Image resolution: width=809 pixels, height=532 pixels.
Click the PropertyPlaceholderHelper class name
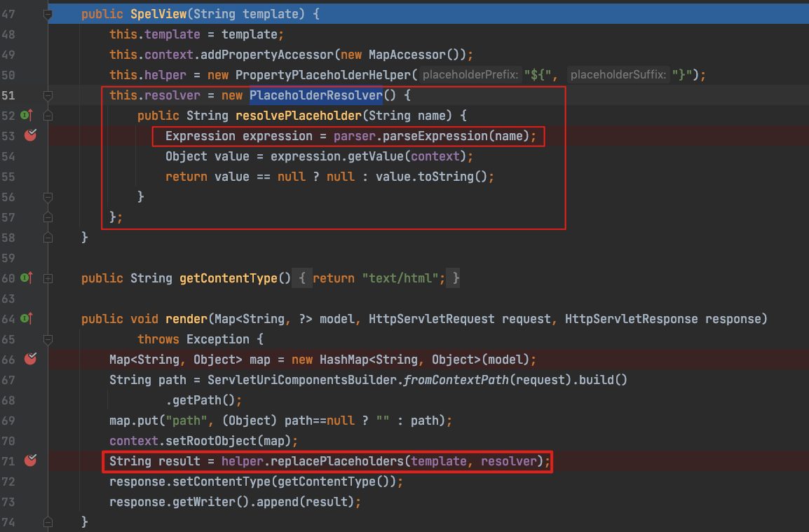pyautogui.click(x=323, y=75)
